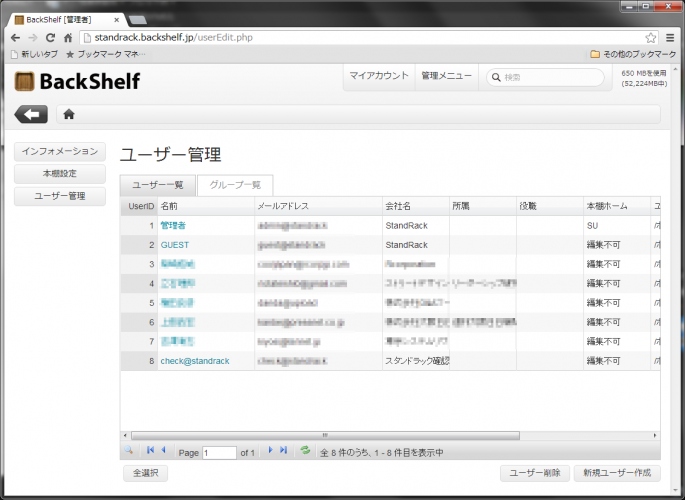Click the breadcrumb home icon
This screenshot has width=685, height=500.
pos(69,114)
